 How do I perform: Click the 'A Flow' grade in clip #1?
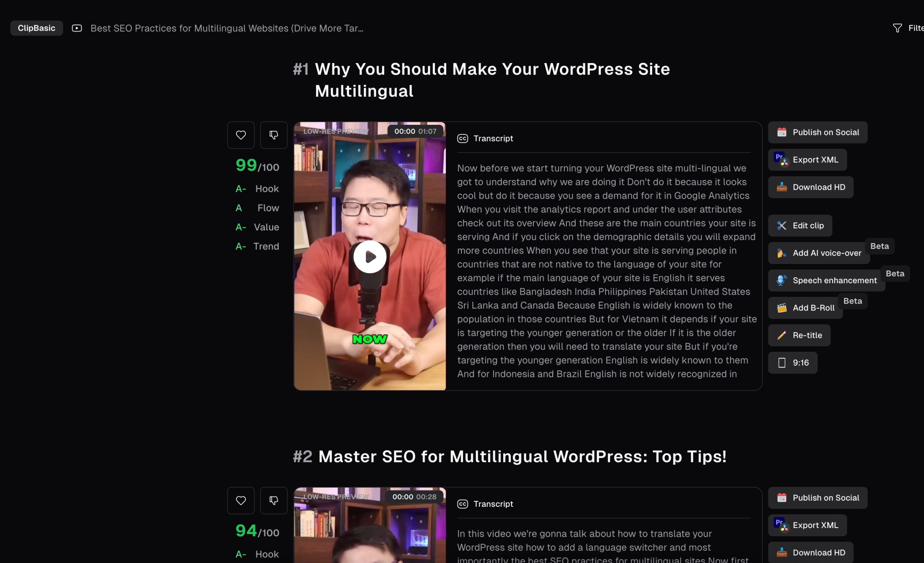(257, 208)
